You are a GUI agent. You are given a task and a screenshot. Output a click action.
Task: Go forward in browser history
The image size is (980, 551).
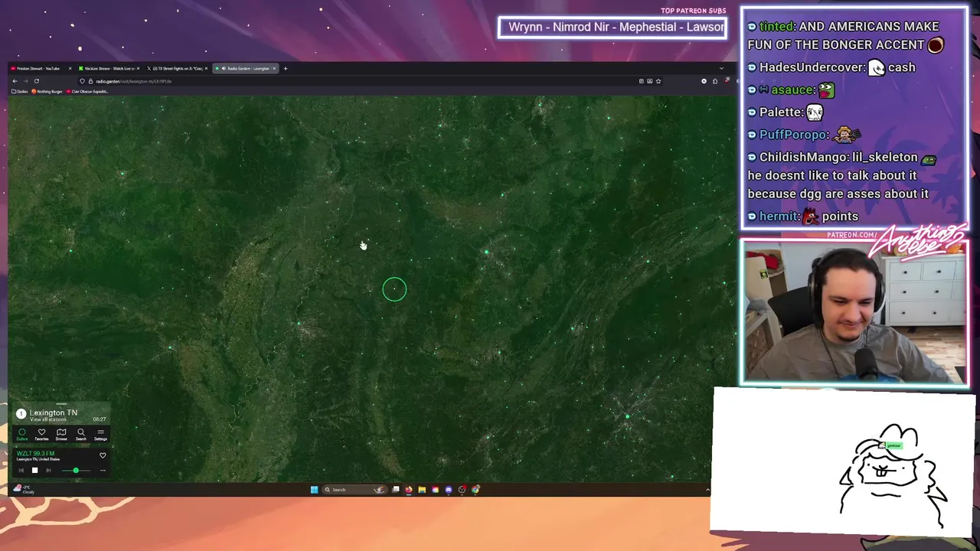[x=25, y=81]
